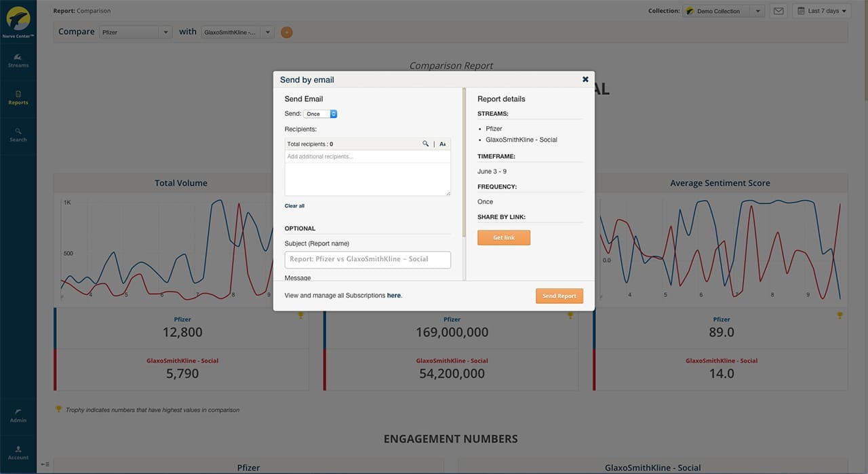Viewport: 868px width, 474px height.
Task: Expand the Pfizer compare dropdown
Action: [x=136, y=32]
